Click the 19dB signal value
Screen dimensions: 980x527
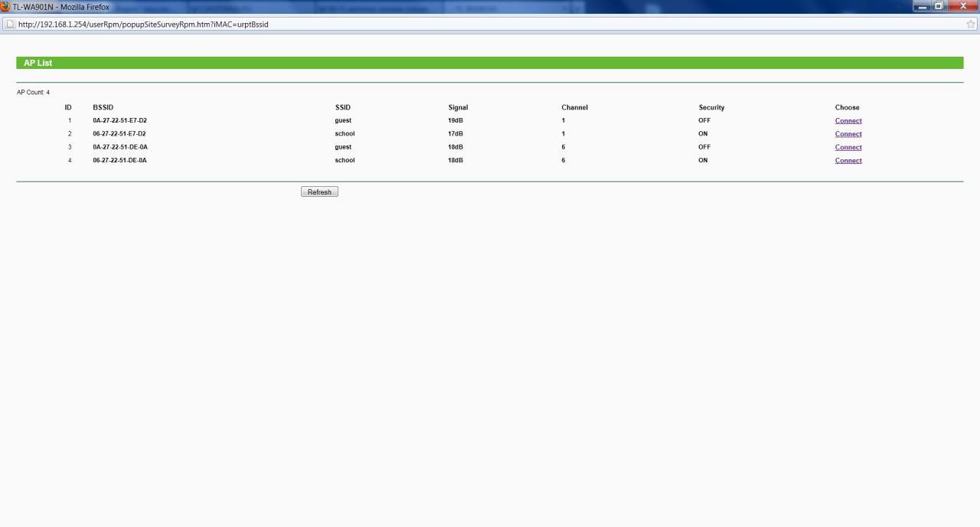click(456, 121)
